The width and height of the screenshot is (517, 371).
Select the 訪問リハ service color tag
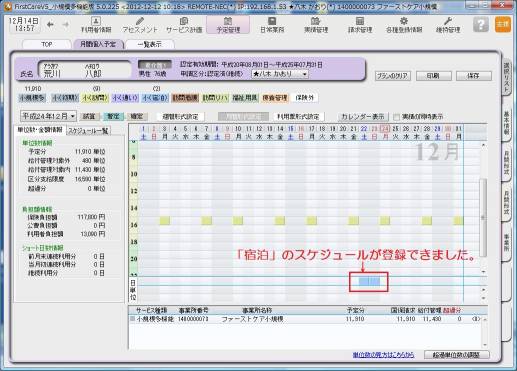215,98
